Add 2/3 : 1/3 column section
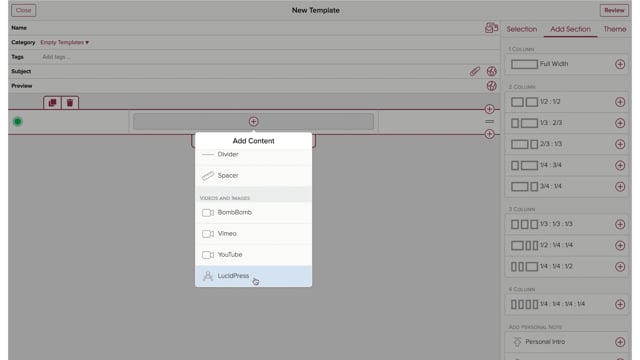Viewport: 640px width, 360px height. click(620, 144)
